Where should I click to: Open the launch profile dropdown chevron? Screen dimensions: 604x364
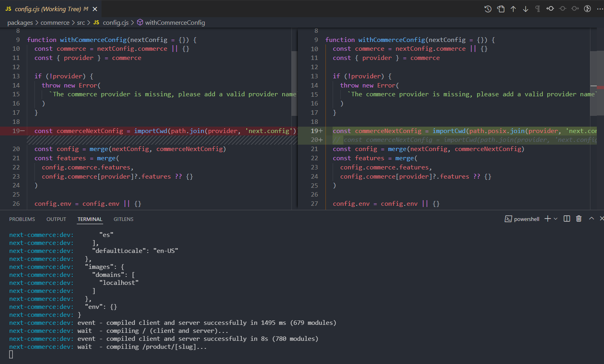pos(556,219)
